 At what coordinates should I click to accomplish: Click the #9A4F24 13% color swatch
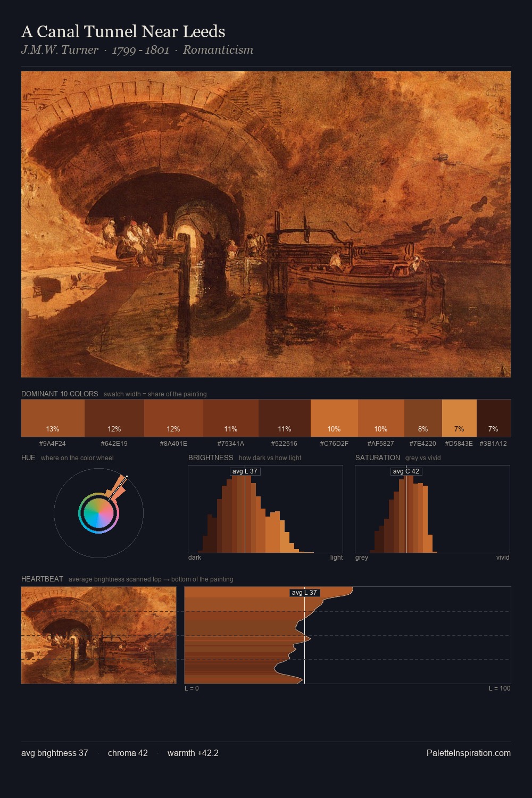(x=53, y=418)
